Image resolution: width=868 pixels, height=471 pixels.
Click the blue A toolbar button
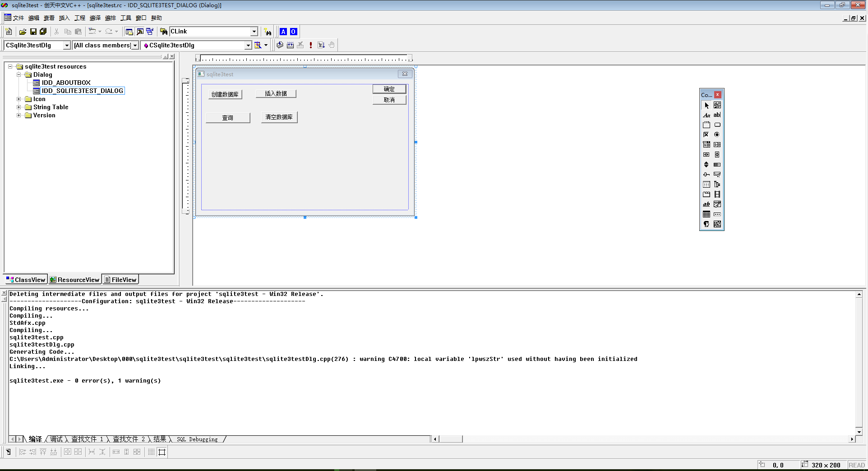pyautogui.click(x=283, y=32)
